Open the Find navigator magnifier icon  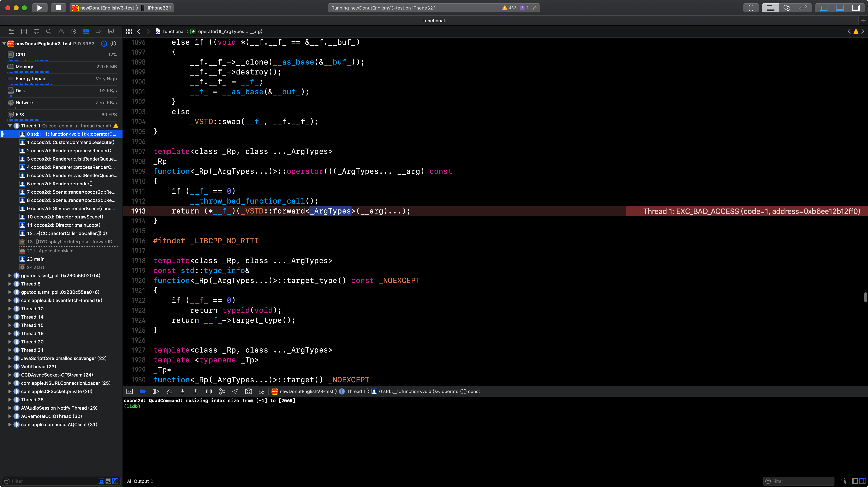[x=48, y=31]
